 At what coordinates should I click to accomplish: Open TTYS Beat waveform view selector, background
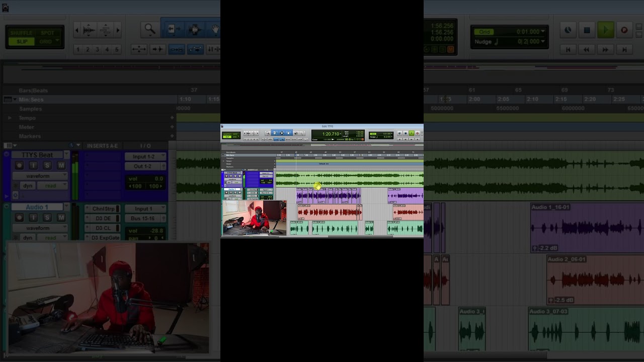40,176
